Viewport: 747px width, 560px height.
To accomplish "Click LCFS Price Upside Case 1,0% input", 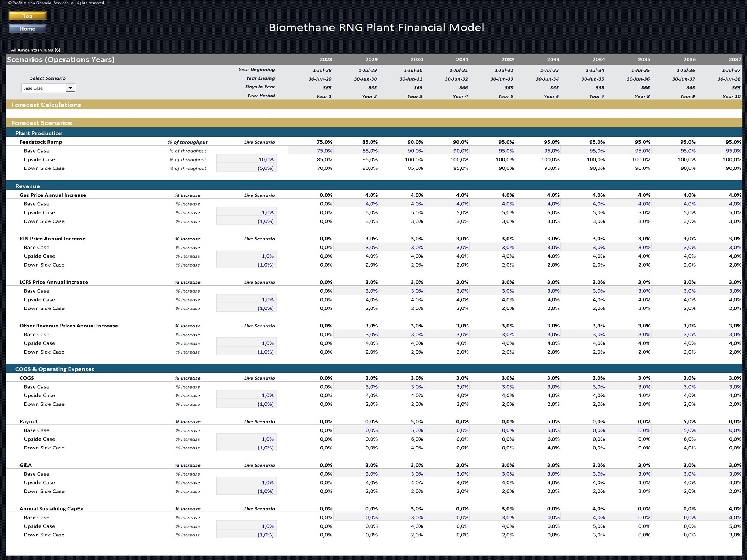I will click(247, 299).
